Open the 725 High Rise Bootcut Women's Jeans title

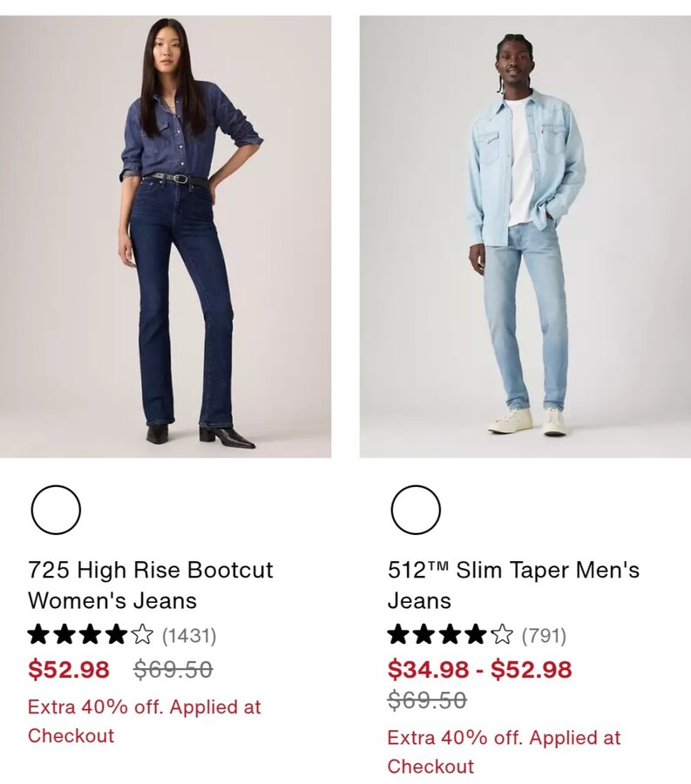pyautogui.click(x=151, y=585)
